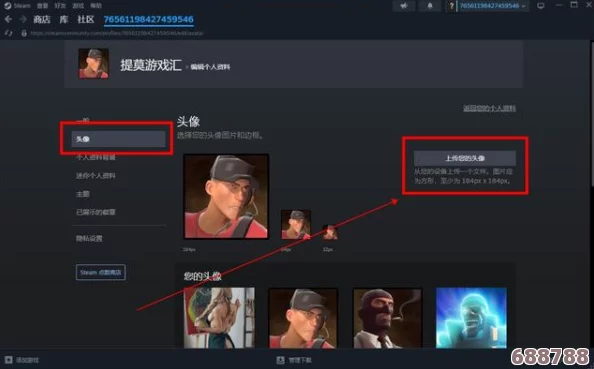The width and height of the screenshot is (594, 369).
Task: Select 已展示的徽章 in the settings sidebar
Action: (95, 212)
